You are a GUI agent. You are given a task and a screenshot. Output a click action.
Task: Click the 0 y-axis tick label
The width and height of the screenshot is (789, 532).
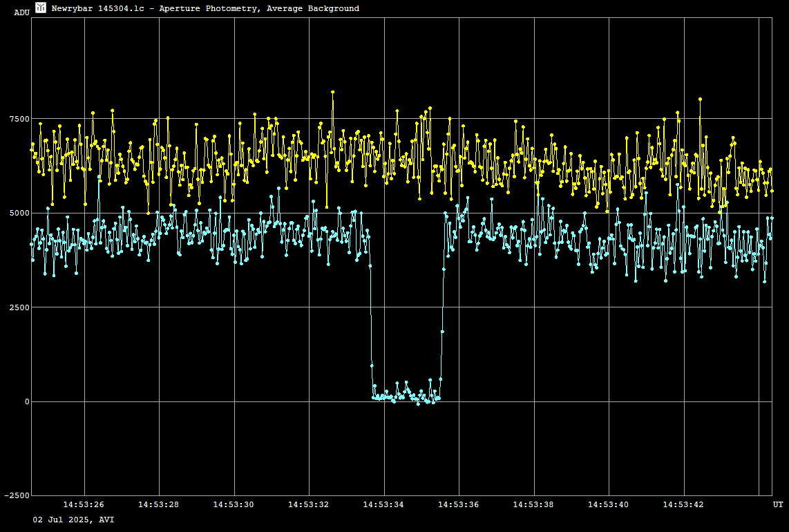click(27, 401)
